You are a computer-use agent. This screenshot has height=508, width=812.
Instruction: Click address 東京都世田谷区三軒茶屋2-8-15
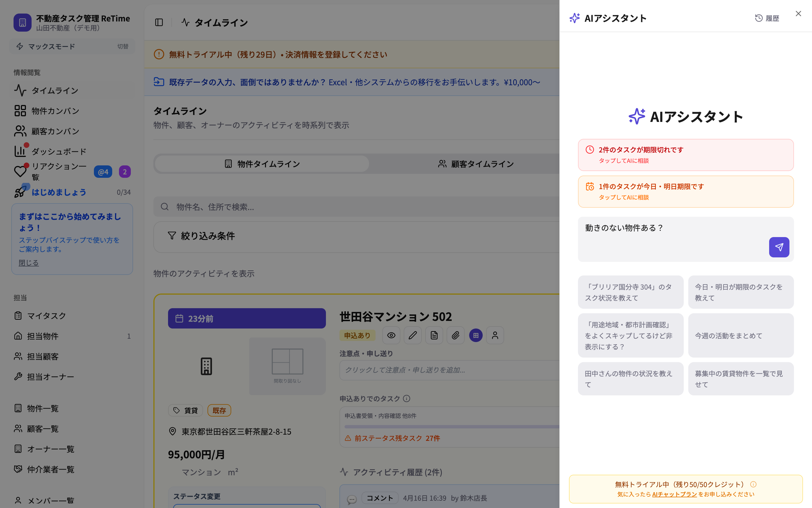click(x=236, y=432)
